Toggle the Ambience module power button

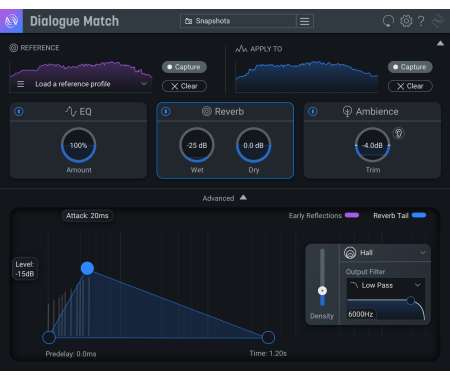coord(313,111)
